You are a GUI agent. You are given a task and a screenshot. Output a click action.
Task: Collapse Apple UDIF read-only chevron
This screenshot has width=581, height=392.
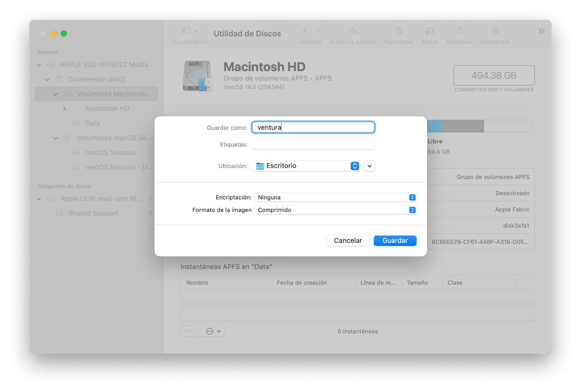click(x=39, y=199)
